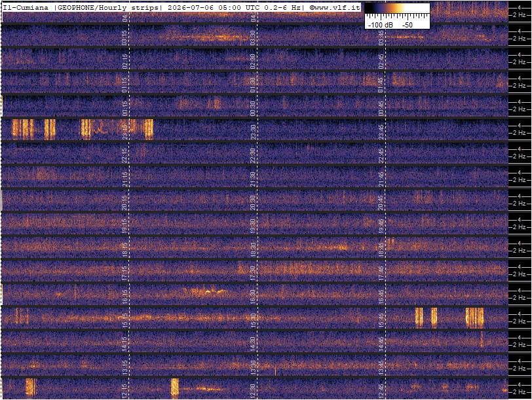Select the 22:15 time marker
Screen dimensions: 532x400
[x=124, y=156]
